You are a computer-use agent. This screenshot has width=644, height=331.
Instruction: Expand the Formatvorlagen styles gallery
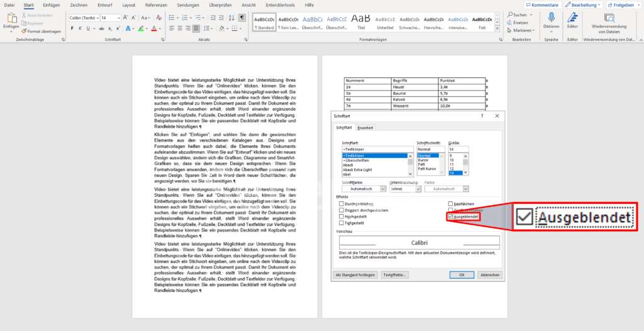click(497, 29)
